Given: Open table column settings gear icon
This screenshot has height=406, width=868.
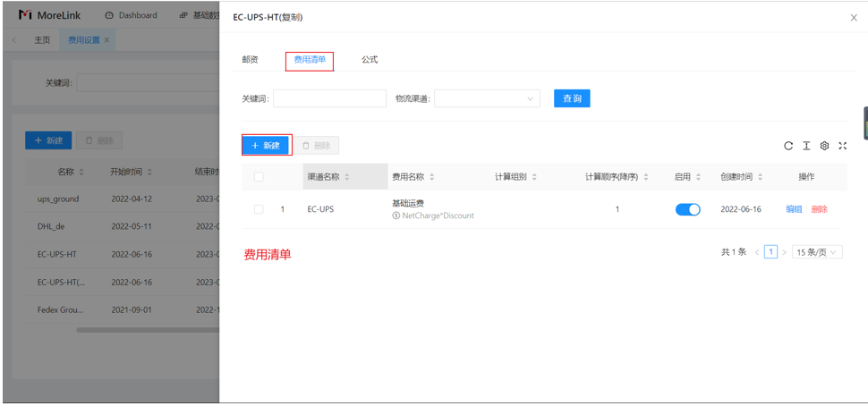Looking at the screenshot, I should pyautogui.click(x=824, y=146).
